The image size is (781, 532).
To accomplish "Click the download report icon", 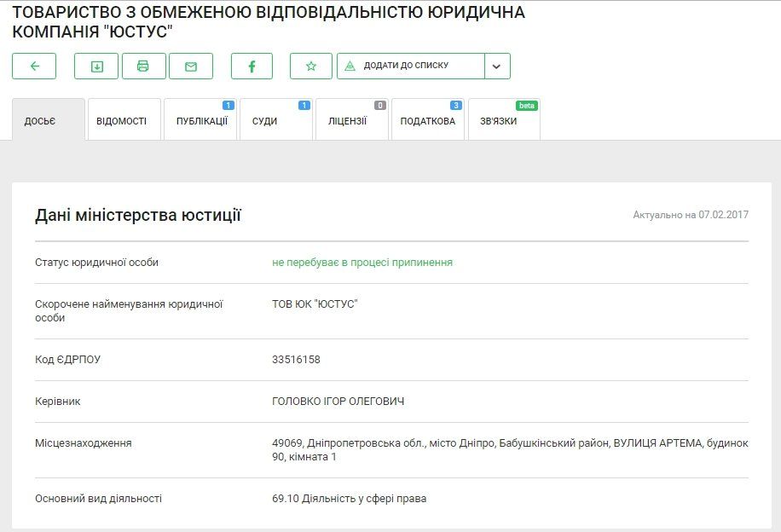I will [96, 66].
